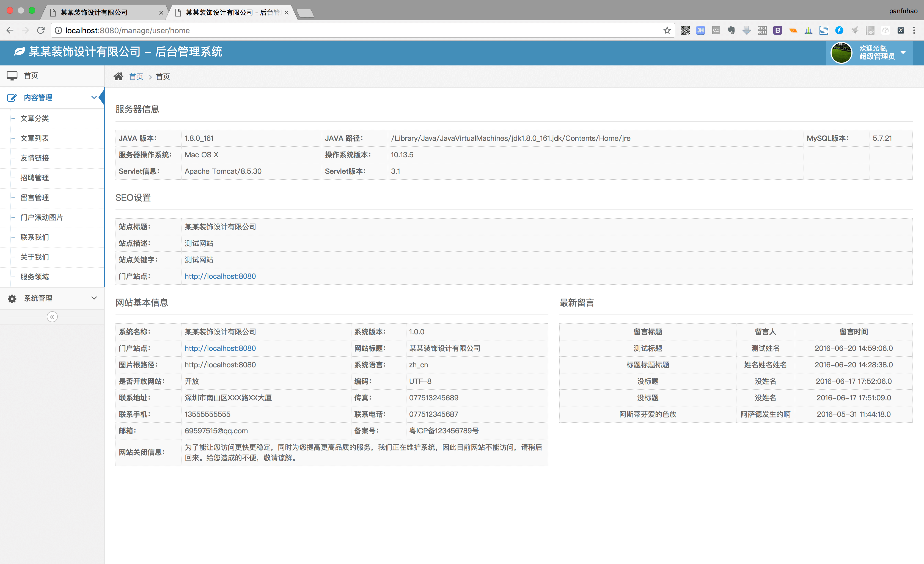This screenshot has height=564, width=924.
Task: Click the home icon in the breadcrumb bar
Action: (x=119, y=76)
